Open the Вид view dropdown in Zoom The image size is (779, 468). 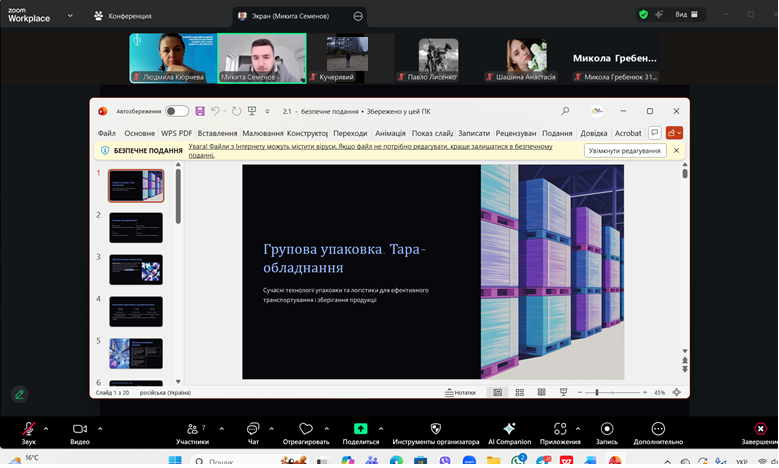tap(685, 15)
